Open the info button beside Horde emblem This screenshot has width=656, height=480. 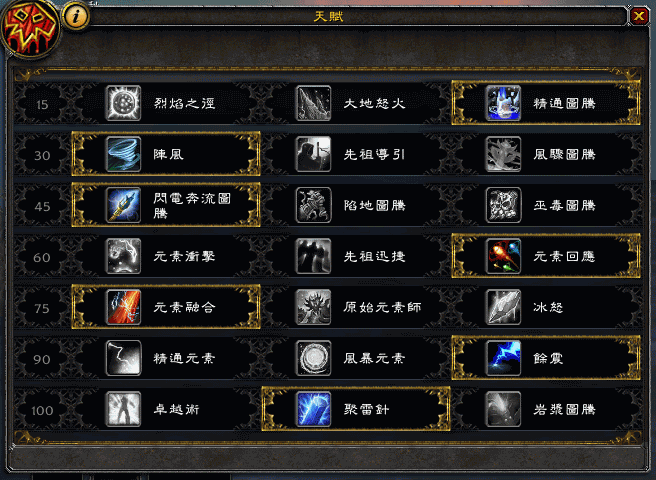pos(76,16)
